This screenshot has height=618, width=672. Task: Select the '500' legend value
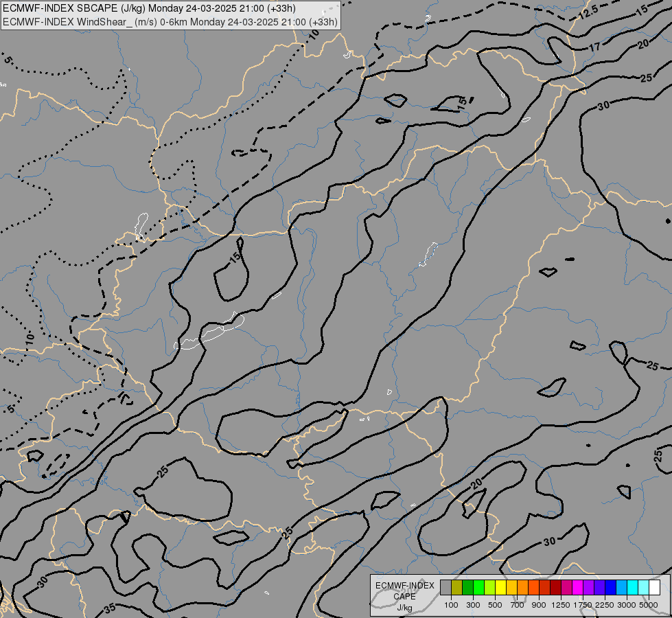tap(495, 605)
